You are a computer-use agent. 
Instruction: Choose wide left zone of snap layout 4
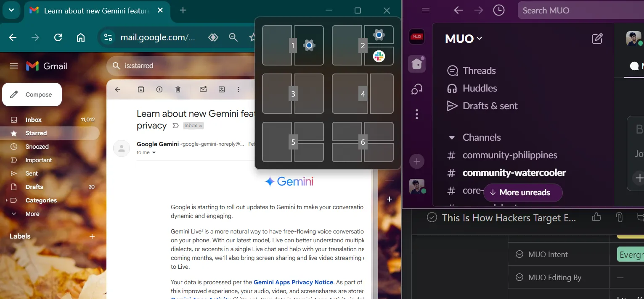point(350,94)
